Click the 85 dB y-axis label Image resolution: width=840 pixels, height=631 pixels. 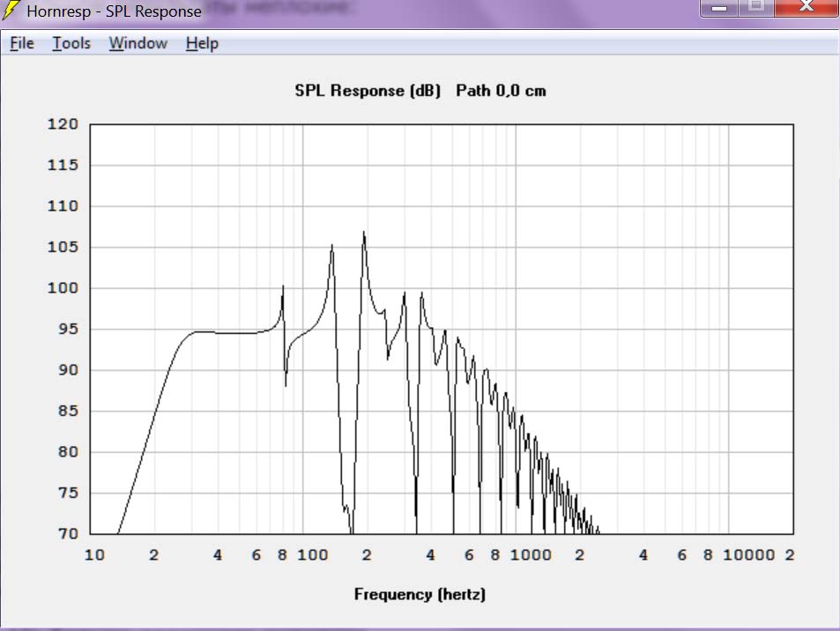(x=68, y=411)
